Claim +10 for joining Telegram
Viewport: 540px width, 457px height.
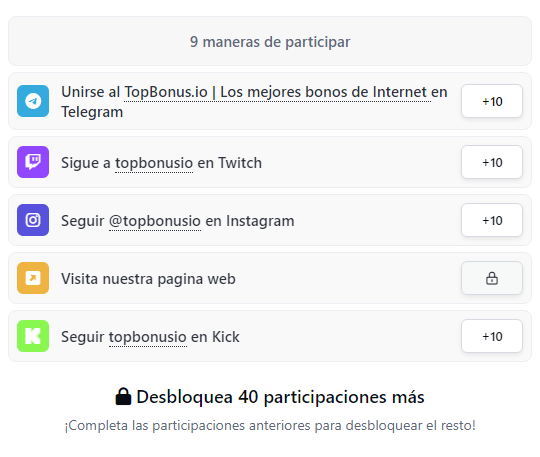[x=492, y=101]
